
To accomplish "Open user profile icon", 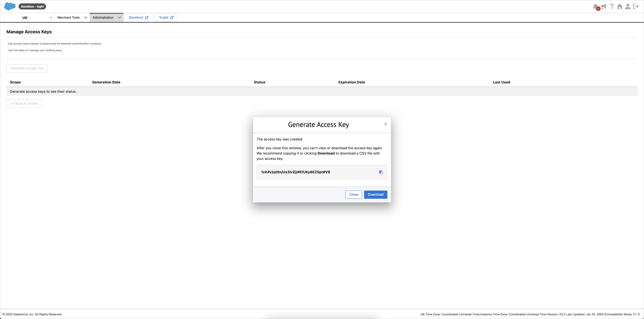I will pos(628,7).
